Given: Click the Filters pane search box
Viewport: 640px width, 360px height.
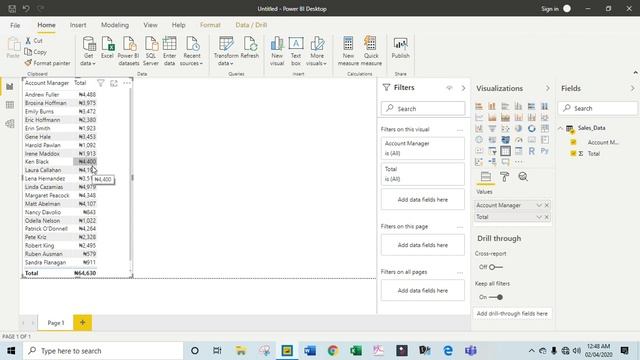Looking at the screenshot, I should [423, 109].
